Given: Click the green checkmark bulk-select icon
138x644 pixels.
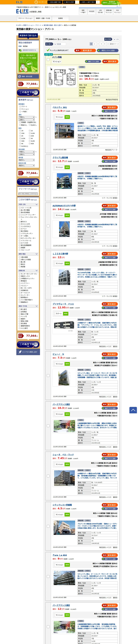Looking at the screenshot, I should [48, 50].
